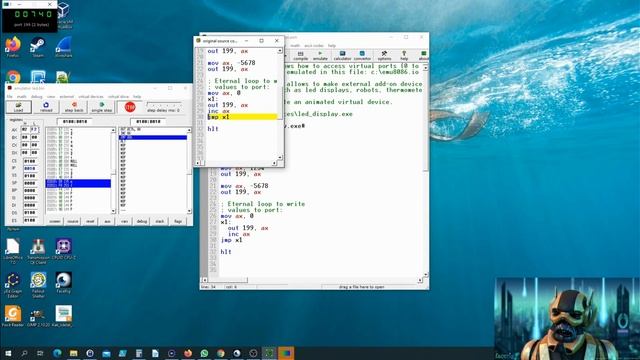The height and width of the screenshot is (360, 640).
Task: Open File Explorer from taskbar
Action: (x=73, y=353)
